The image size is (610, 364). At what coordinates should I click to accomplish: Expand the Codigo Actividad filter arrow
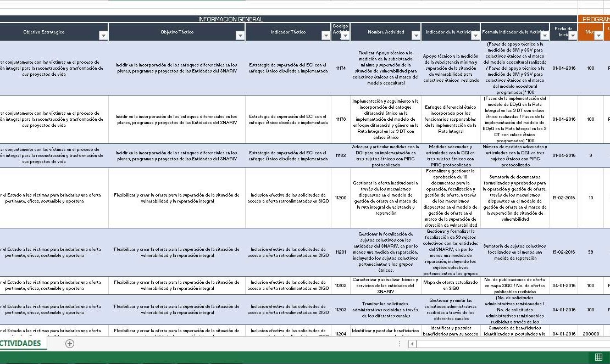click(345, 36)
